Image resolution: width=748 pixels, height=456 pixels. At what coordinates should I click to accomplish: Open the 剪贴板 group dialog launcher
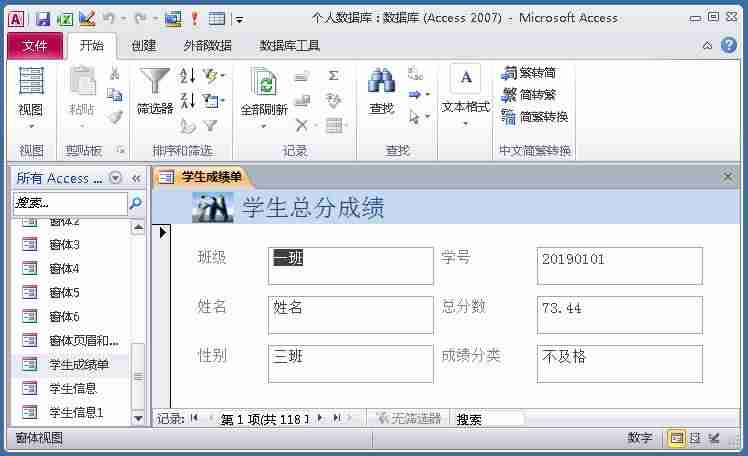point(121,151)
